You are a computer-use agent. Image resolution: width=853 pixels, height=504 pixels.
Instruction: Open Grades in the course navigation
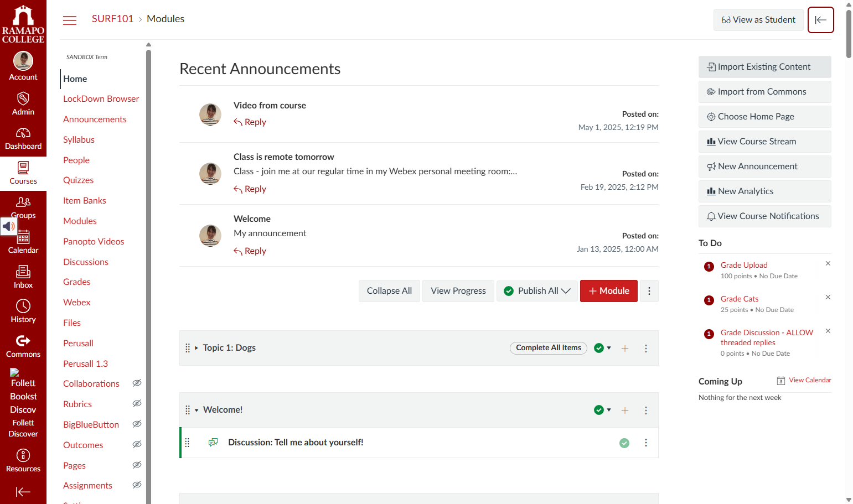coord(76,282)
